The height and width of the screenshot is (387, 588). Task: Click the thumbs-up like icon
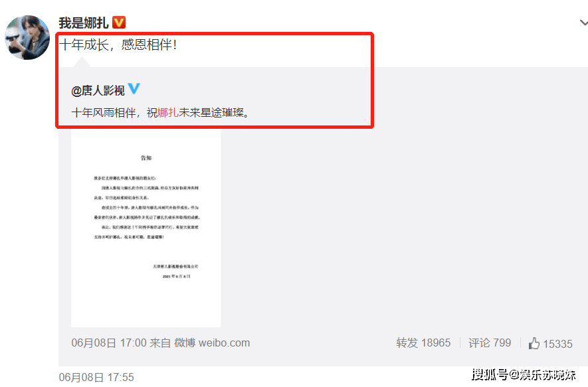click(534, 343)
